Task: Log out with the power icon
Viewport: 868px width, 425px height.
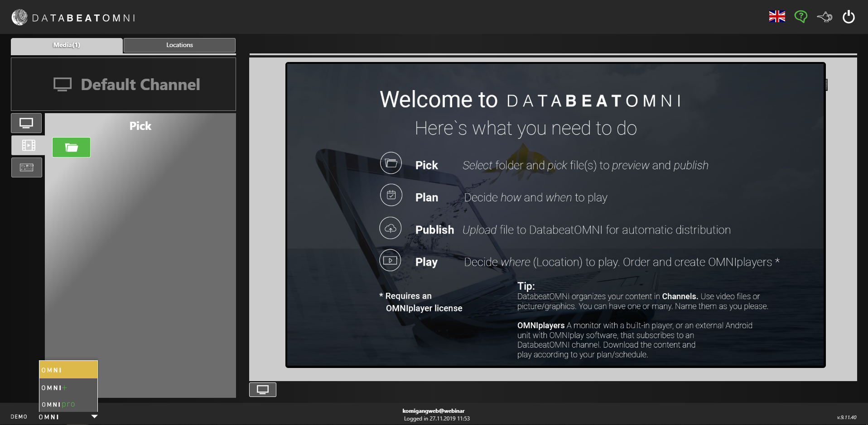Action: click(849, 17)
